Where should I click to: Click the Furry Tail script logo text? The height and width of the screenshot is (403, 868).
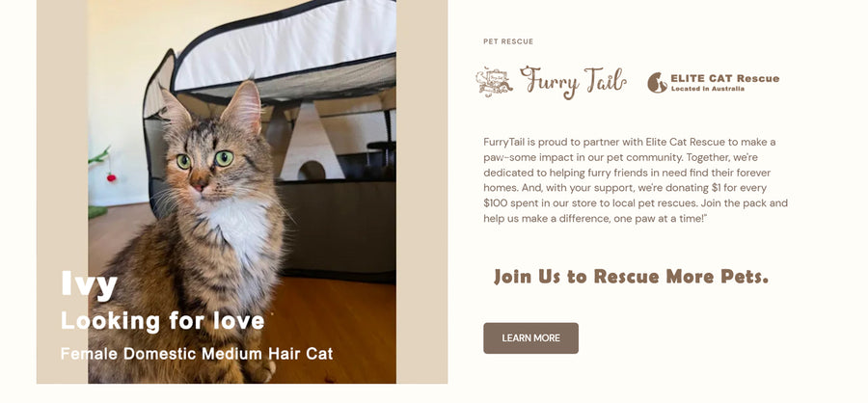pyautogui.click(x=572, y=82)
